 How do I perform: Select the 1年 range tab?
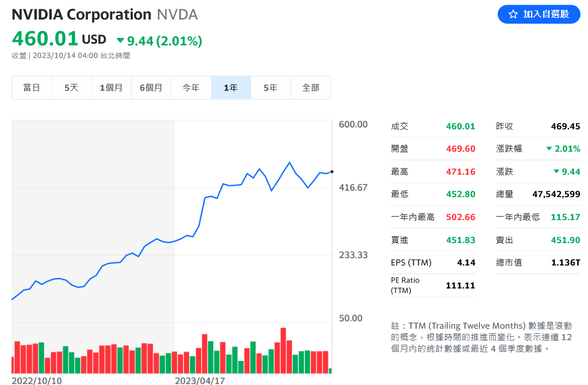(x=231, y=88)
